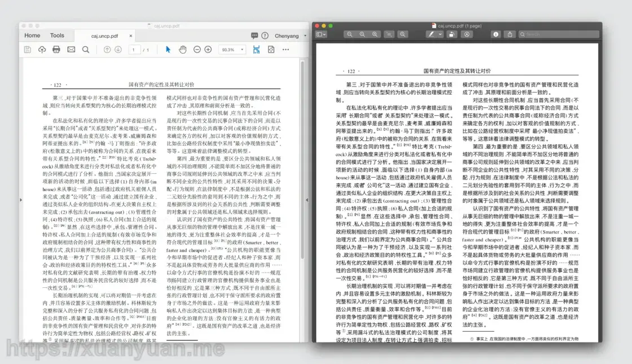Click the page number field in Acrobat
This screenshot has height=364, width=632.
click(x=134, y=50)
